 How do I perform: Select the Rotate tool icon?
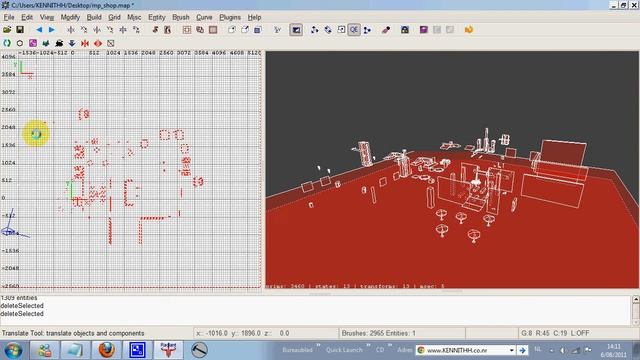[x=328, y=30]
